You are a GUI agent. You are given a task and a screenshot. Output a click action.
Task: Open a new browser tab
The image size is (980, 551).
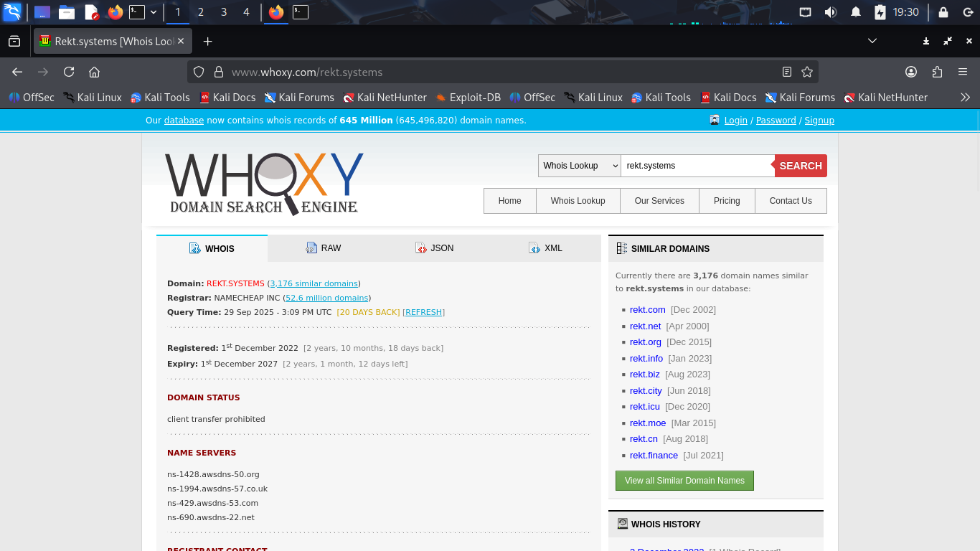click(x=207, y=41)
